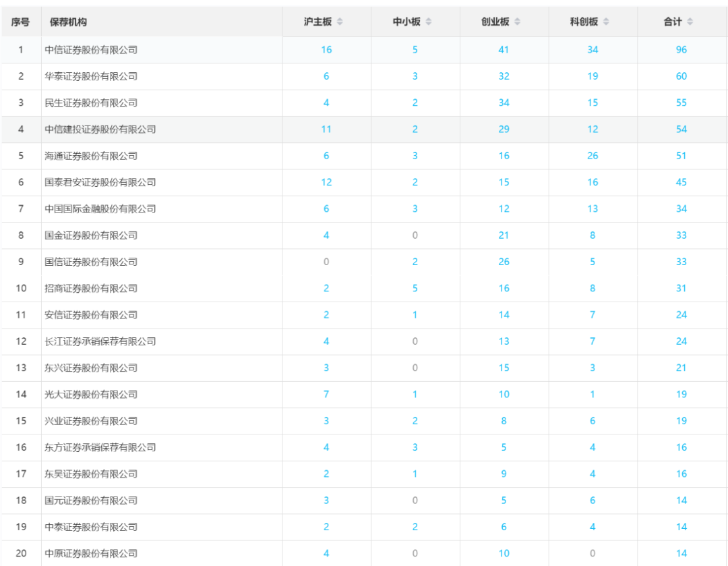Select the row 中原证券股份有限公司
The height and width of the screenshot is (566, 728).
[364, 553]
